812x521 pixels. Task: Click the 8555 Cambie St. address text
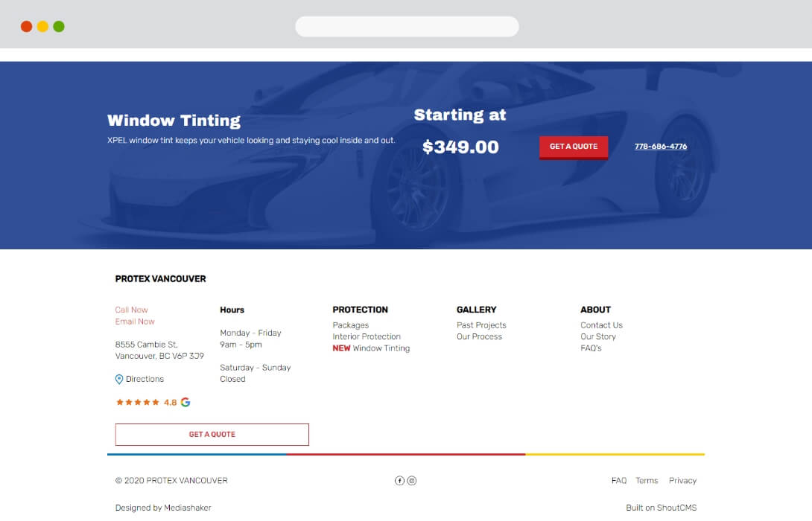(x=147, y=345)
